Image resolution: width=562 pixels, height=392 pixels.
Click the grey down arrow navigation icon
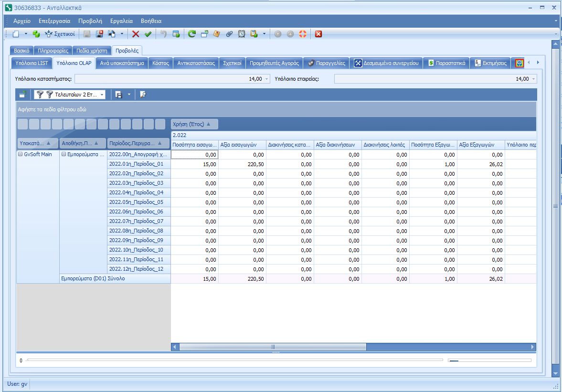pyautogui.click(x=290, y=34)
